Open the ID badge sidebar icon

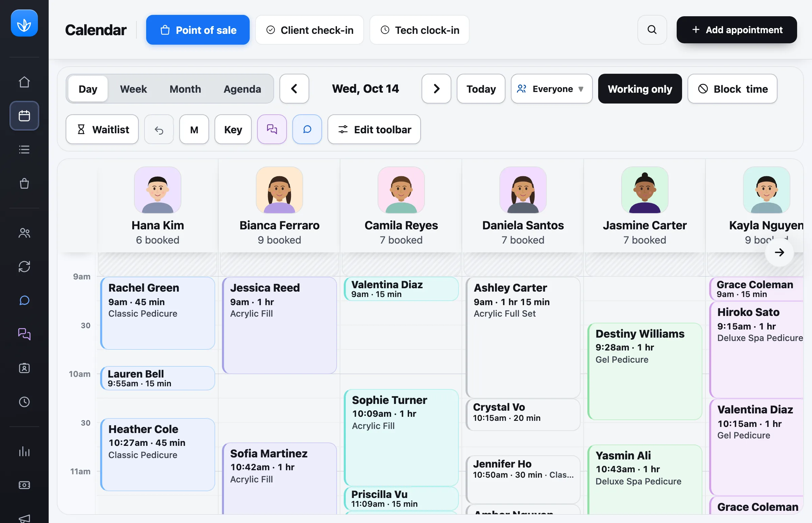[x=24, y=368]
